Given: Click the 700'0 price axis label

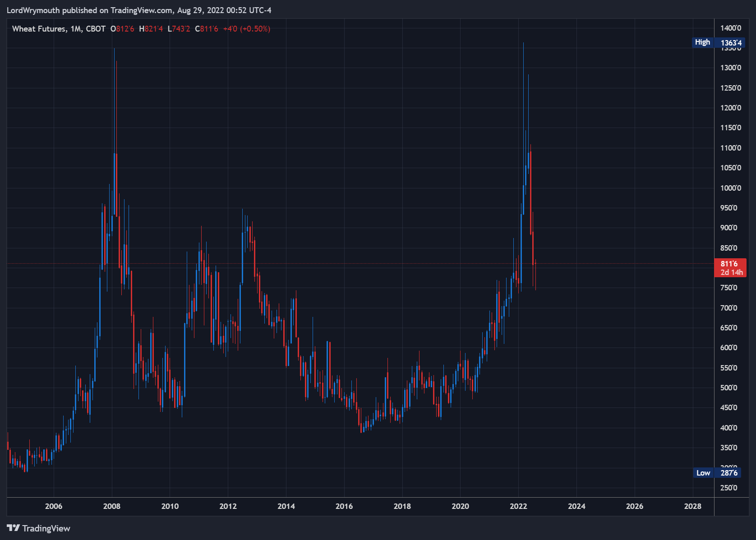Looking at the screenshot, I should [728, 308].
